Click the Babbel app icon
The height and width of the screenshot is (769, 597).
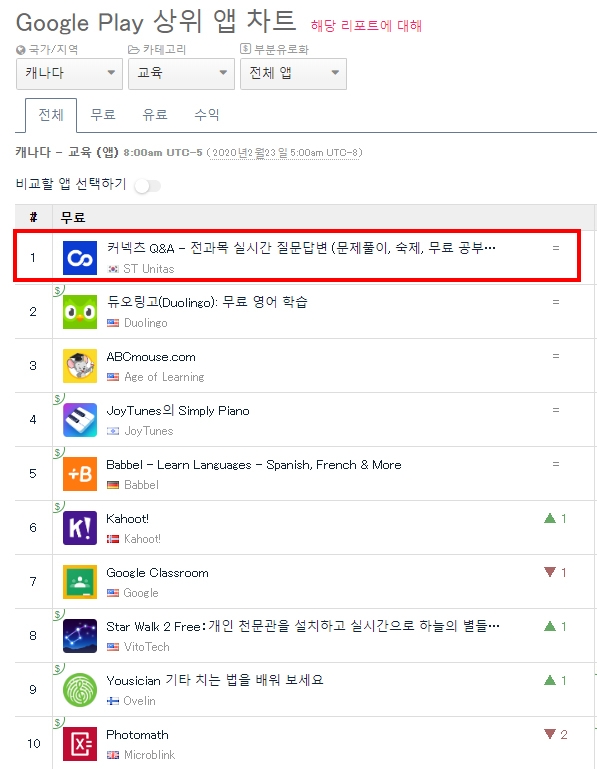tap(80, 474)
